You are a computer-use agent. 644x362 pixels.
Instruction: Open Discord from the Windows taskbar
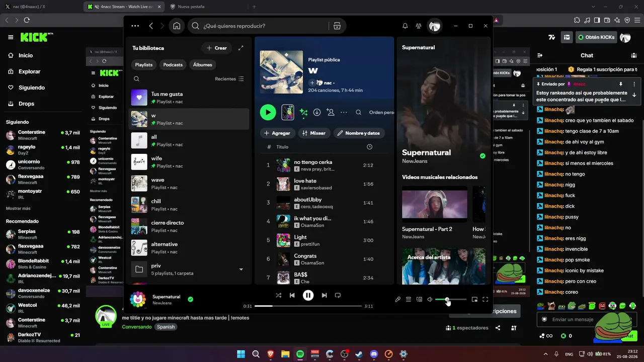374,354
